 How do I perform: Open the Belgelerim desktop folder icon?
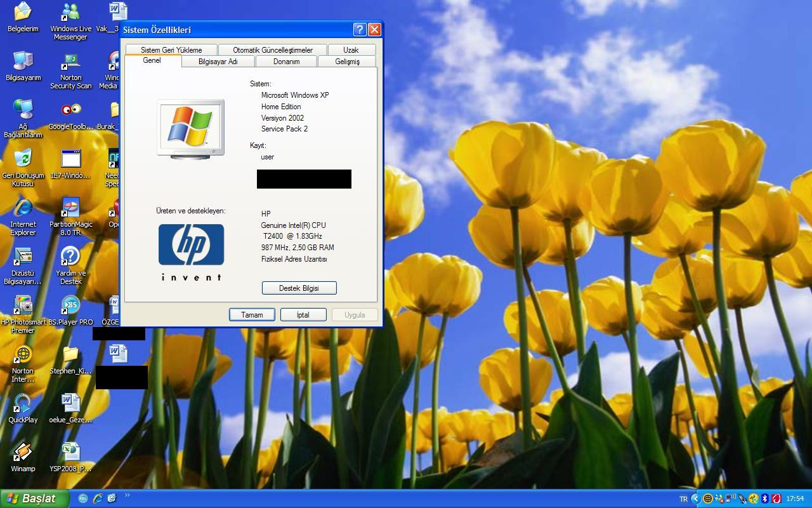pyautogui.click(x=23, y=17)
